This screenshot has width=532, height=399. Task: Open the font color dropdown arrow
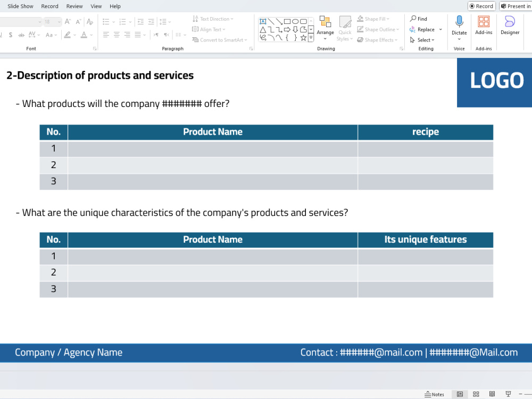92,35
